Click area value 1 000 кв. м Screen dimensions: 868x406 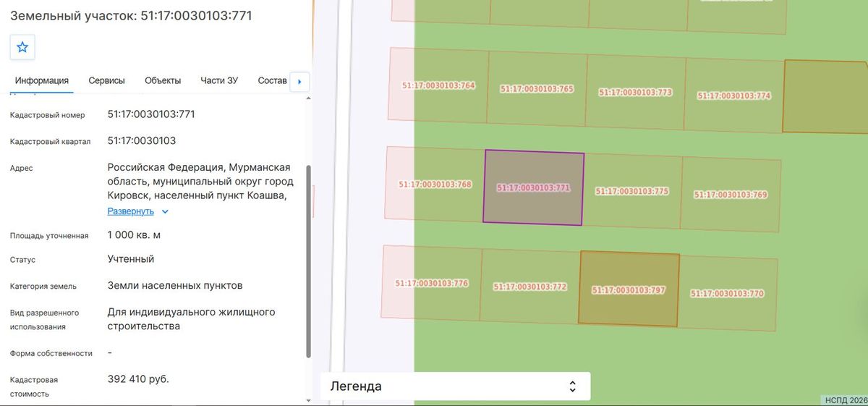pyautogui.click(x=134, y=234)
